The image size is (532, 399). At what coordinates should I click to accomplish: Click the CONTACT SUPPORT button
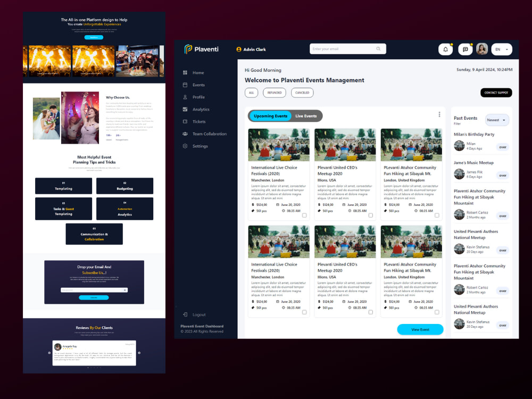[496, 93]
